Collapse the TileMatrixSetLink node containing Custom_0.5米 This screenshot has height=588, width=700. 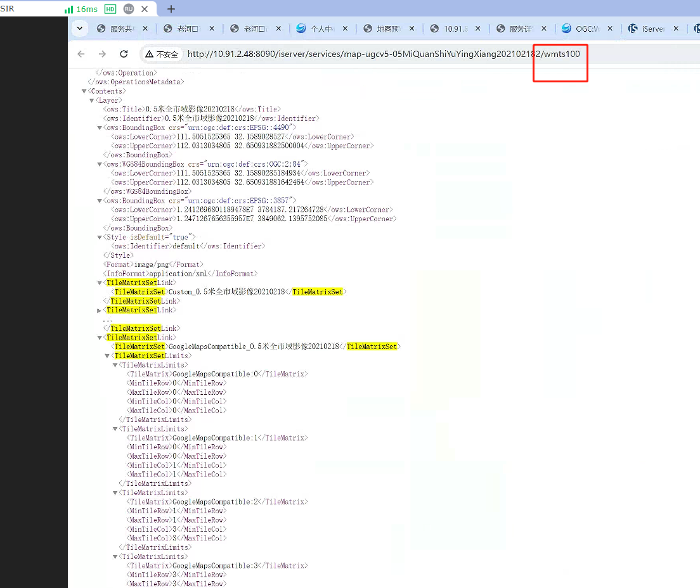point(100,283)
